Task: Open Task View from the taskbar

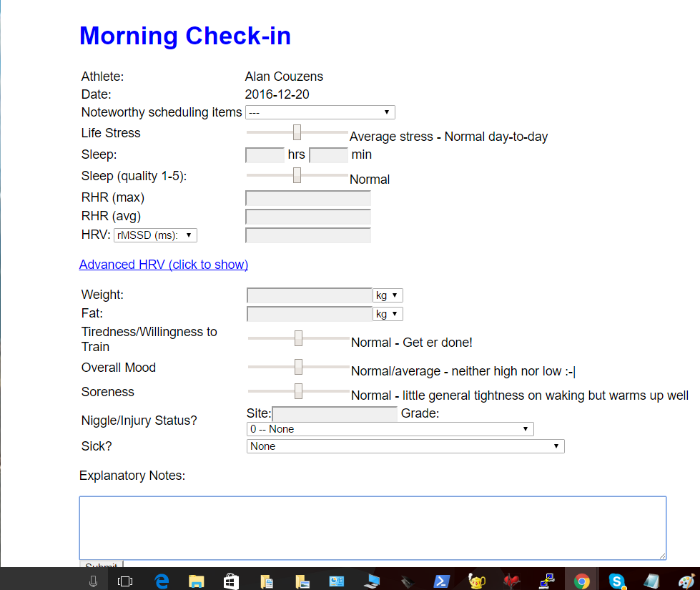Action: pos(125,581)
